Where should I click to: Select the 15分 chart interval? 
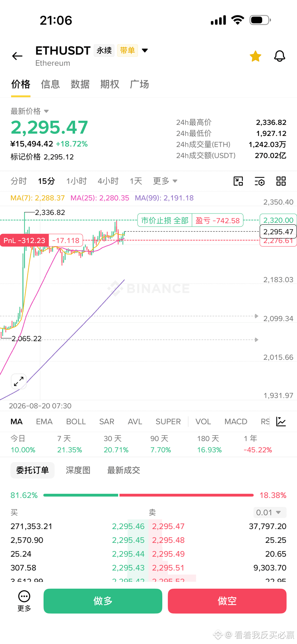point(47,181)
